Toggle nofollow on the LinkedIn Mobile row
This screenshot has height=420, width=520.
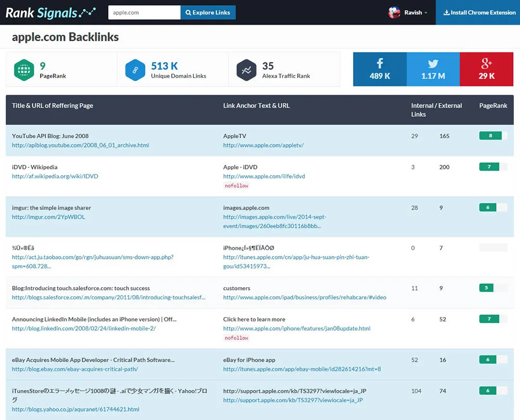tap(236, 337)
